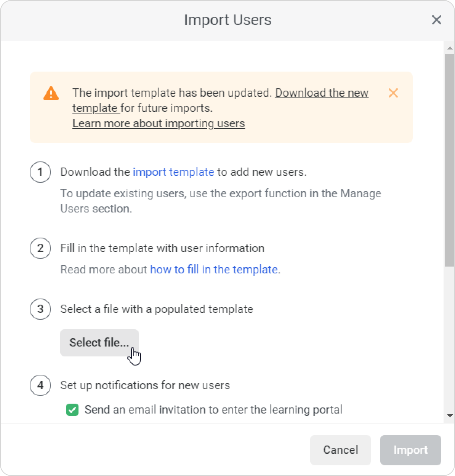Open Learn more about importing users
Screen dimensions: 455x476
tap(159, 123)
